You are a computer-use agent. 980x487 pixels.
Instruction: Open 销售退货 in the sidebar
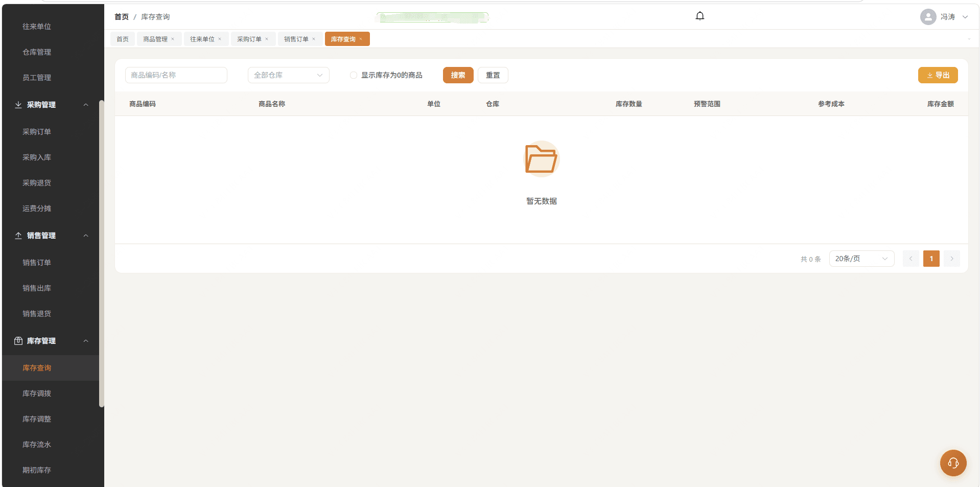click(x=37, y=314)
